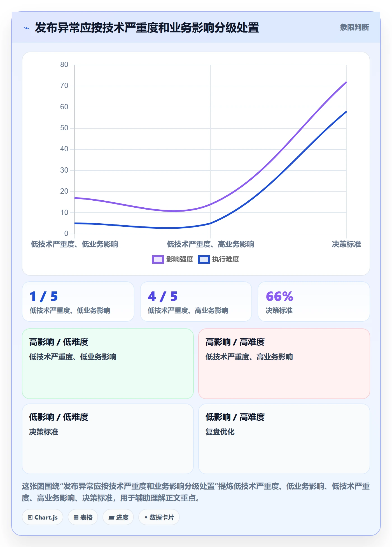Click the lightning bolt icon beside the title
The image size is (392, 547).
click(x=27, y=28)
